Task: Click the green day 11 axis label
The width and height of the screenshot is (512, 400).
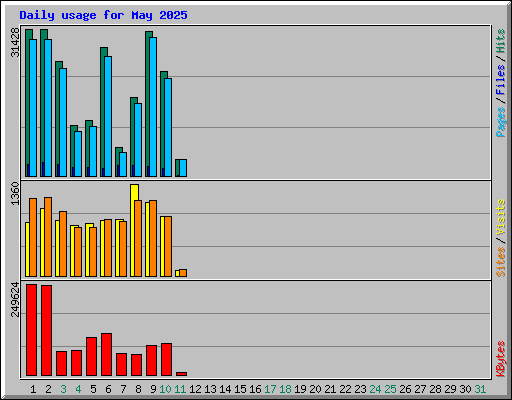Action: [x=180, y=389]
